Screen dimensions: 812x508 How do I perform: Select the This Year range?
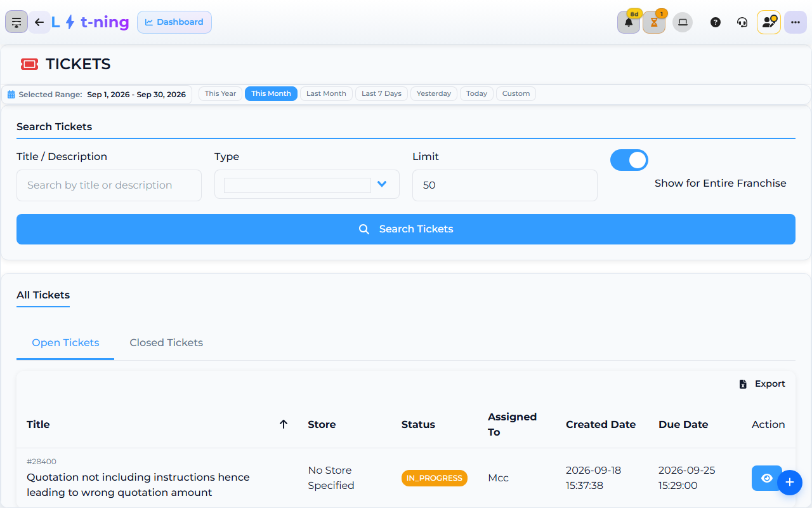[220, 94]
